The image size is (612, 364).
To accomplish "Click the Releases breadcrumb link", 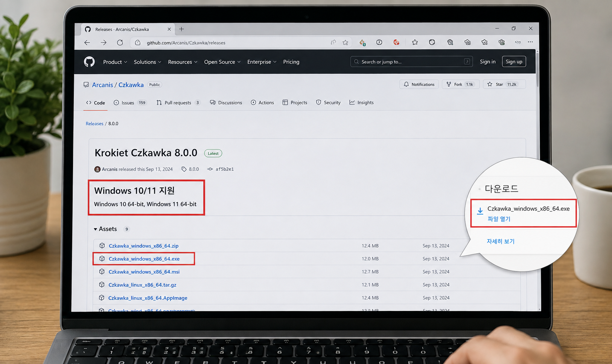I will pos(94,123).
